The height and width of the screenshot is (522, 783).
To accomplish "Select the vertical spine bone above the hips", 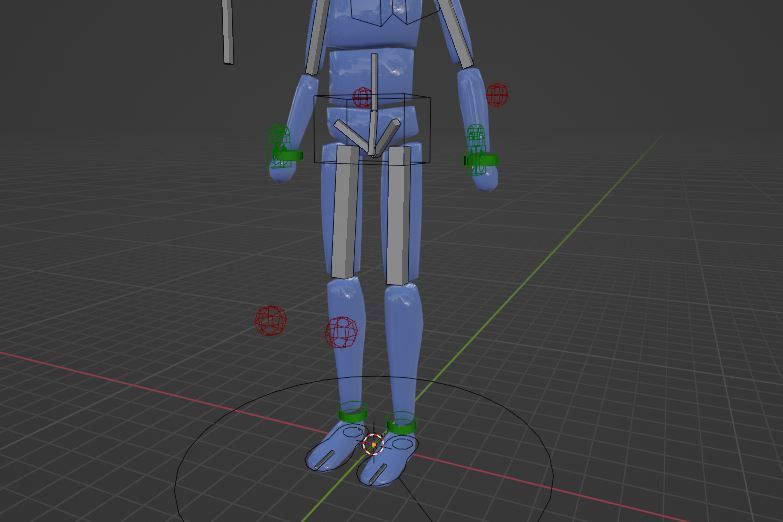I will pyautogui.click(x=374, y=82).
